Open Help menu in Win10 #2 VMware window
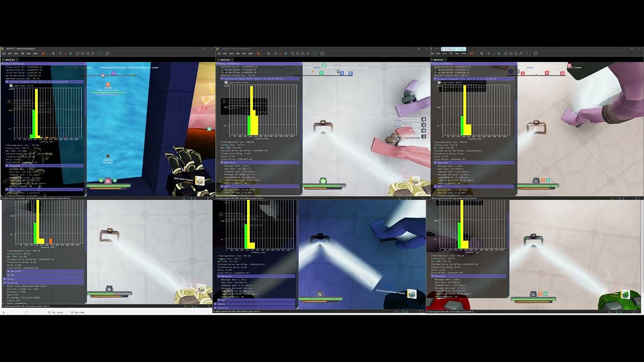The height and width of the screenshot is (362, 644). (x=251, y=53)
